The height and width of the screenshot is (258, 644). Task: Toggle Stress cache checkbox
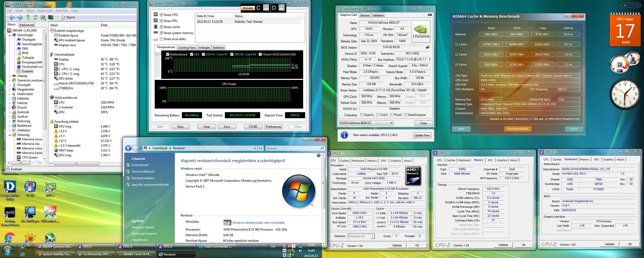pyautogui.click(x=161, y=27)
